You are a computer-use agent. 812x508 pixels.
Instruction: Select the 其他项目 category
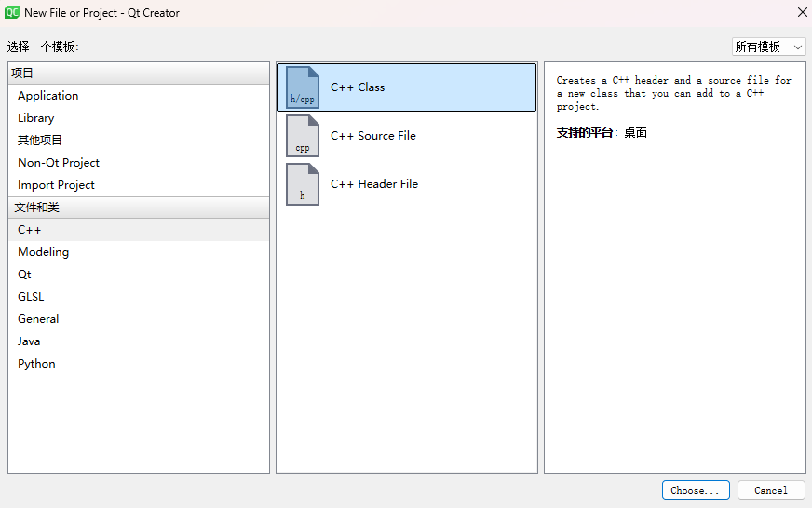[x=139, y=140]
